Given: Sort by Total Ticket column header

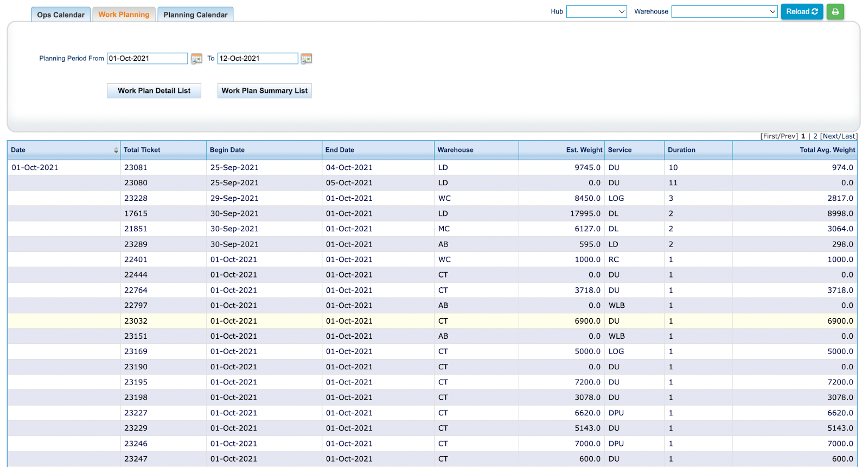Looking at the screenshot, I should (142, 150).
